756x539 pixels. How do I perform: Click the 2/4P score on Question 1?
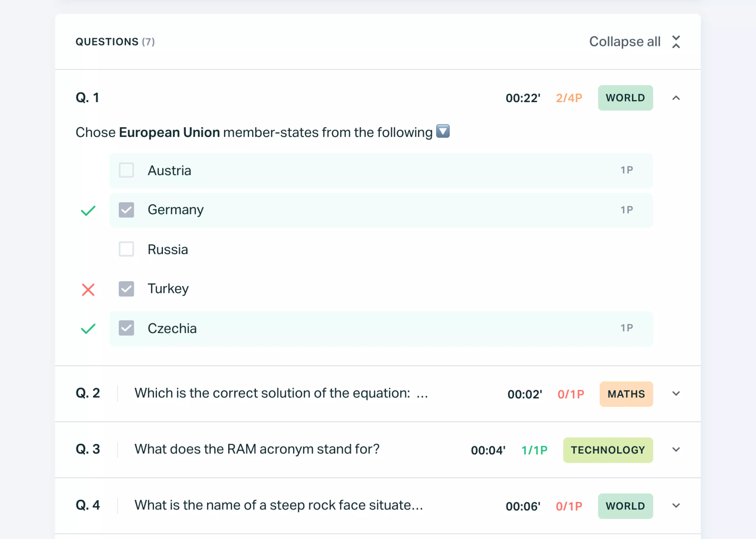[x=568, y=97]
